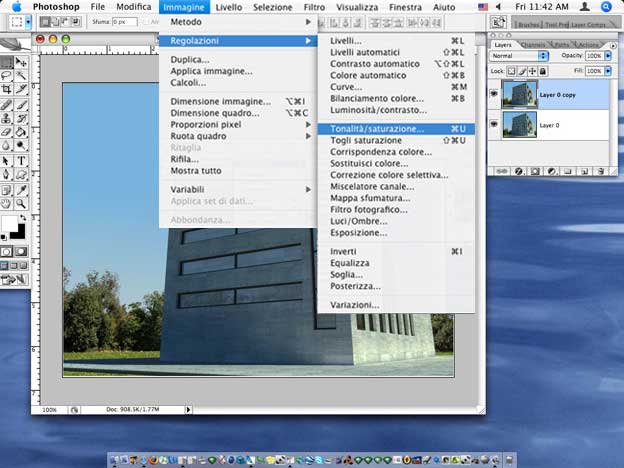Select the Magic Wand tool
Image resolution: width=624 pixels, height=468 pixels.
click(x=21, y=75)
